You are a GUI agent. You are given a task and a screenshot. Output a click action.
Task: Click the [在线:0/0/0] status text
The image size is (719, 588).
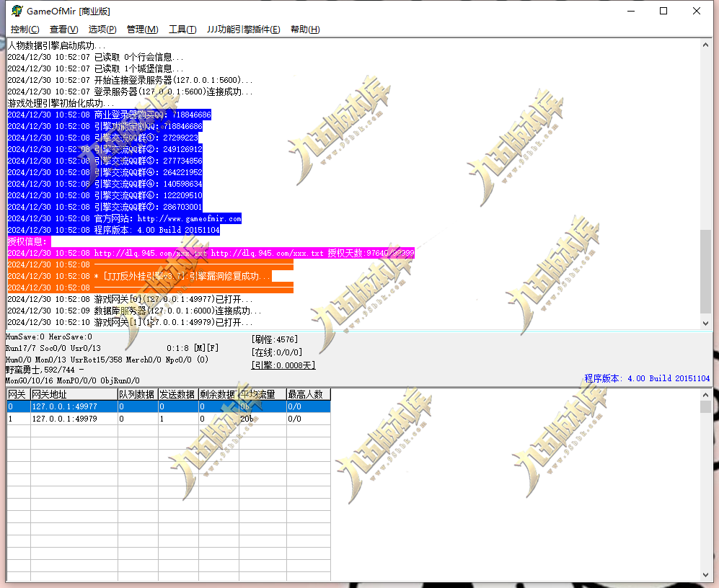277,352
